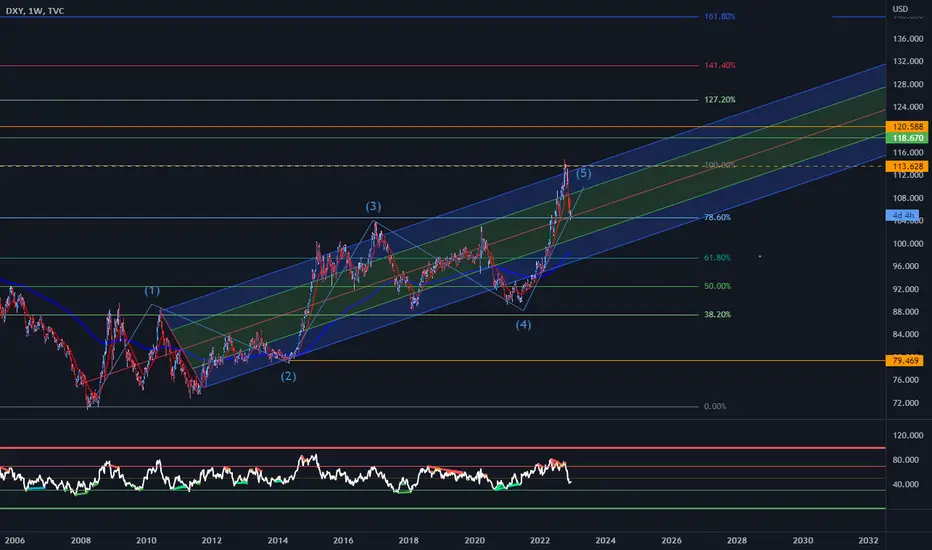The width and height of the screenshot is (932, 550).
Task: Select the 127.20% Fibonacci level label
Action: (720, 100)
